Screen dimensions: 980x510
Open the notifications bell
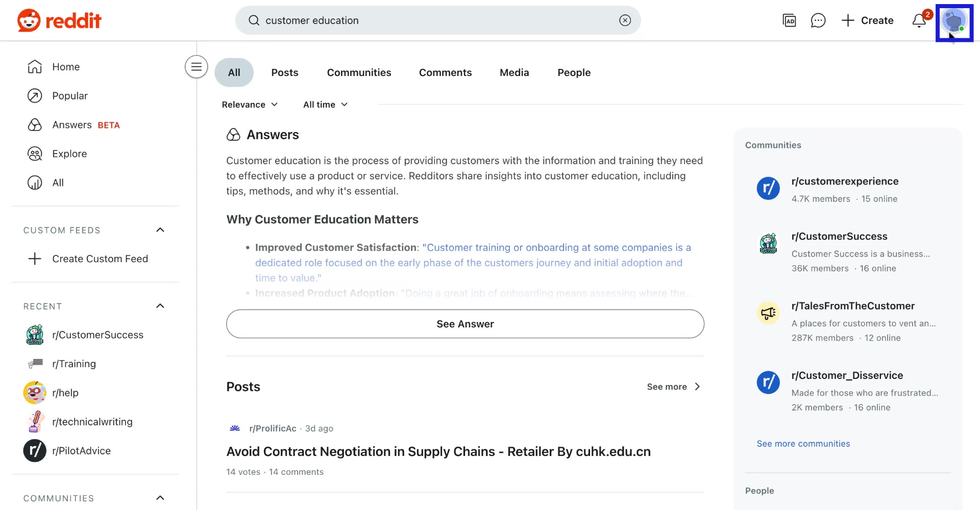[919, 20]
